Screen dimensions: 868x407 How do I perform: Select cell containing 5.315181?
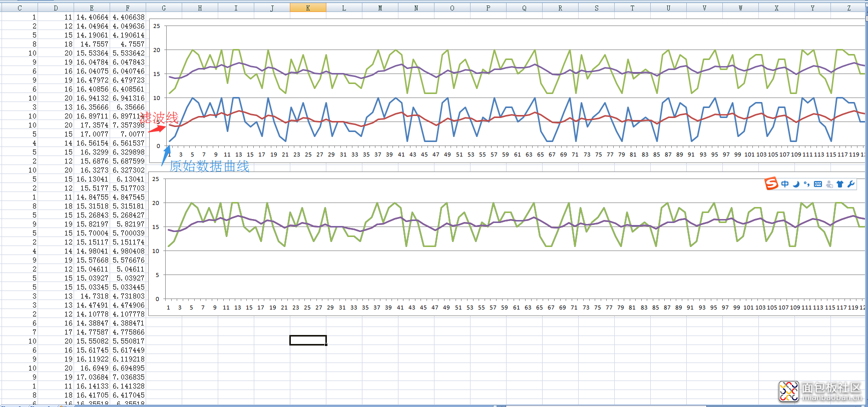tap(128, 206)
